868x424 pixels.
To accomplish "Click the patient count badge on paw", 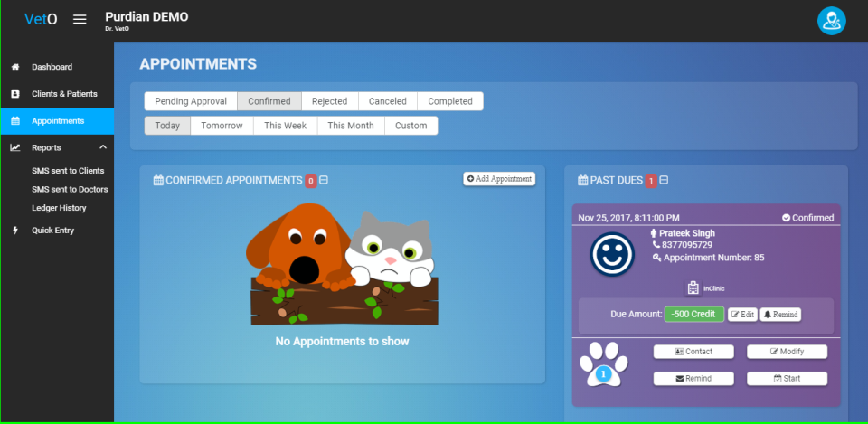I will coord(603,375).
